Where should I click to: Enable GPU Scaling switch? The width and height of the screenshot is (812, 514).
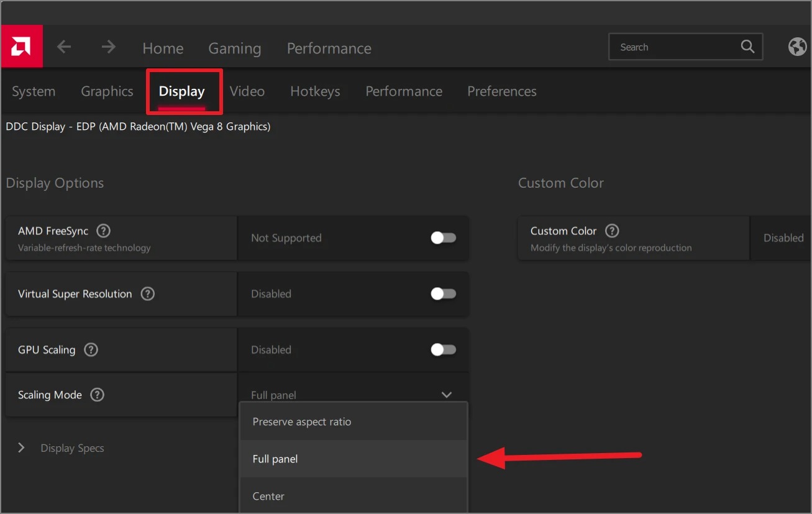tap(444, 350)
